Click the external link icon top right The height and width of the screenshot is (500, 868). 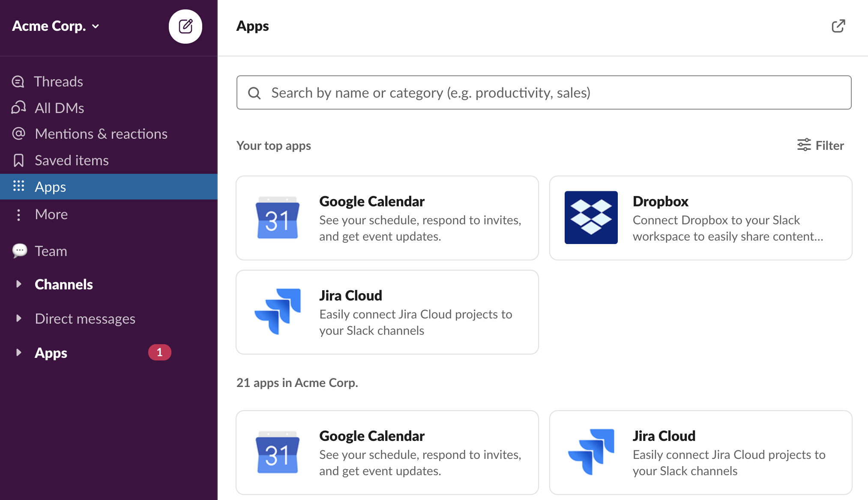pyautogui.click(x=838, y=26)
